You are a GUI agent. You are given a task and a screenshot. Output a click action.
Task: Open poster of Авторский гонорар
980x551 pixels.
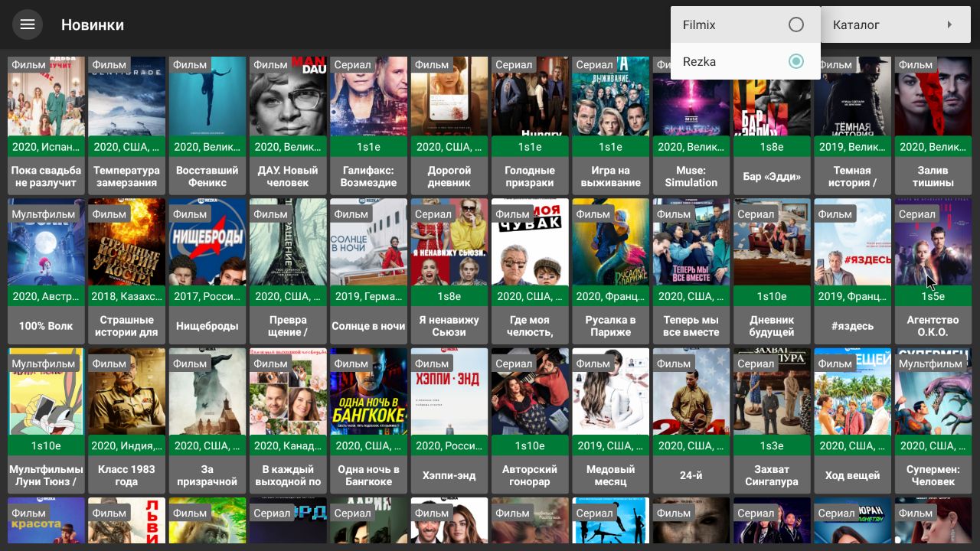coord(530,392)
